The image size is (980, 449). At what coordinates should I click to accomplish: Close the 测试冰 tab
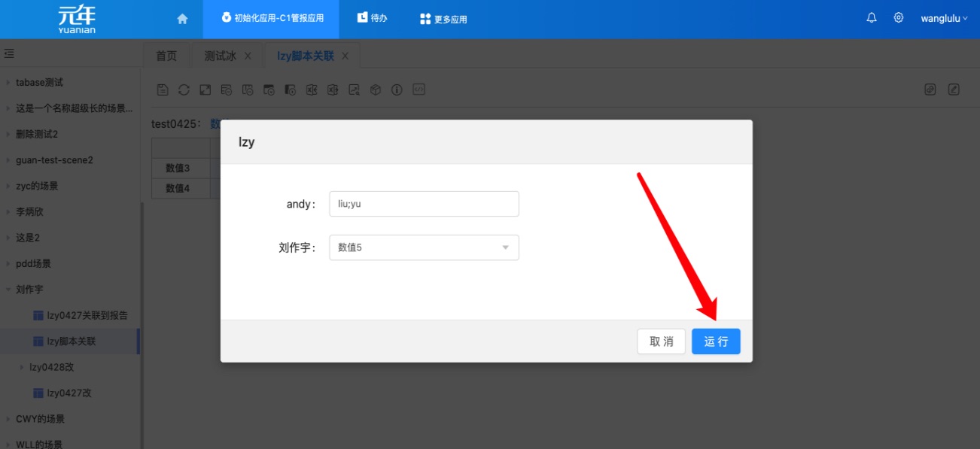click(x=248, y=56)
